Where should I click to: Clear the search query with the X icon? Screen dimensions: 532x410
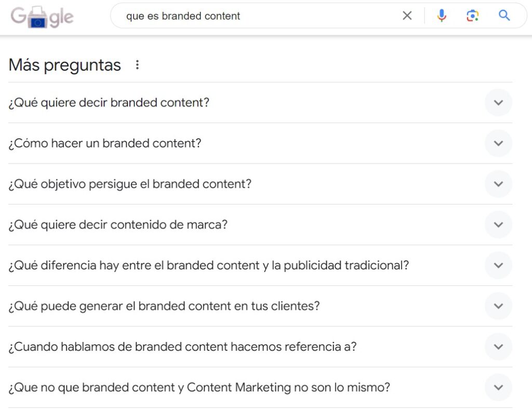(x=407, y=16)
